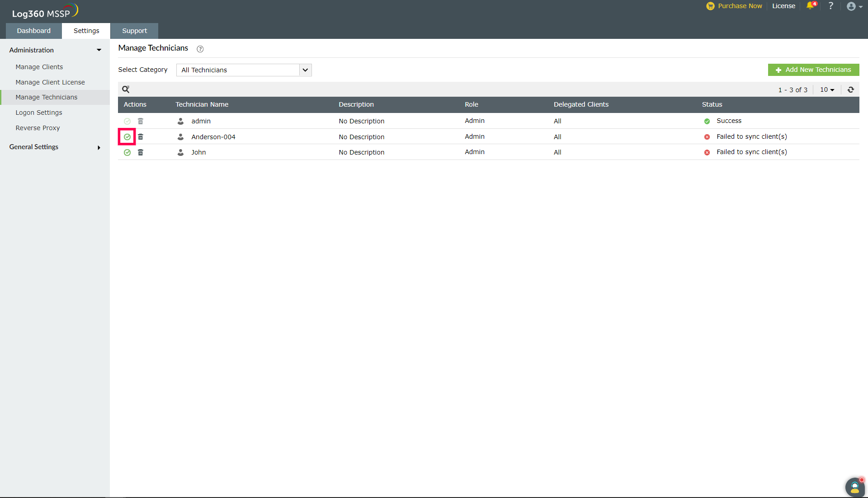The width and height of the screenshot is (868, 498).
Task: Select the Settings tab
Action: (86, 30)
